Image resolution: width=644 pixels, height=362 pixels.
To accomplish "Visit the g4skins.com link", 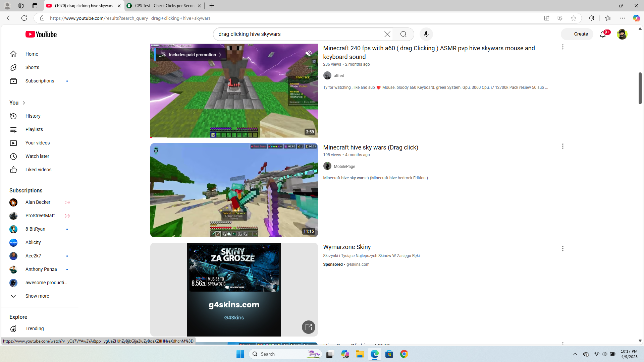I will tap(358, 264).
